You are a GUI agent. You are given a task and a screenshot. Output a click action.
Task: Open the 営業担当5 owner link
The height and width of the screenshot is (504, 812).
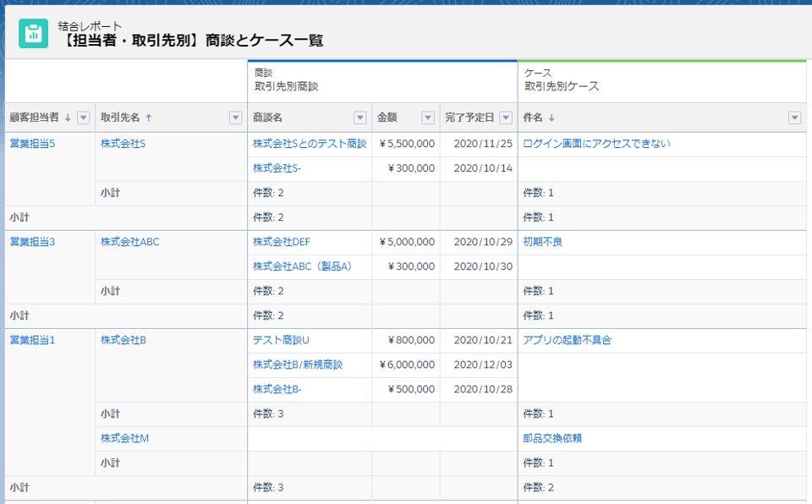(x=32, y=144)
